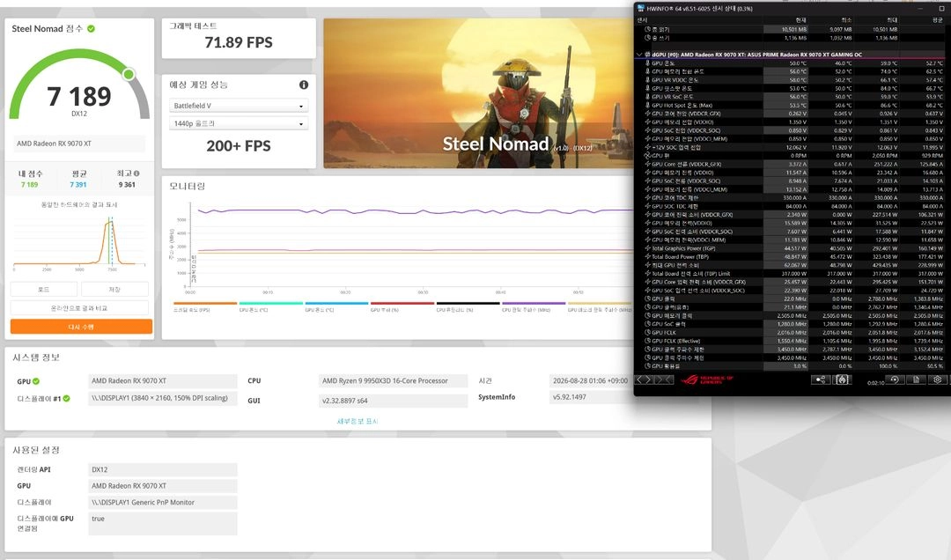Viewport: 951px width, 560px height.
Task: Click the 9 361 best score value
Action: click(x=127, y=184)
